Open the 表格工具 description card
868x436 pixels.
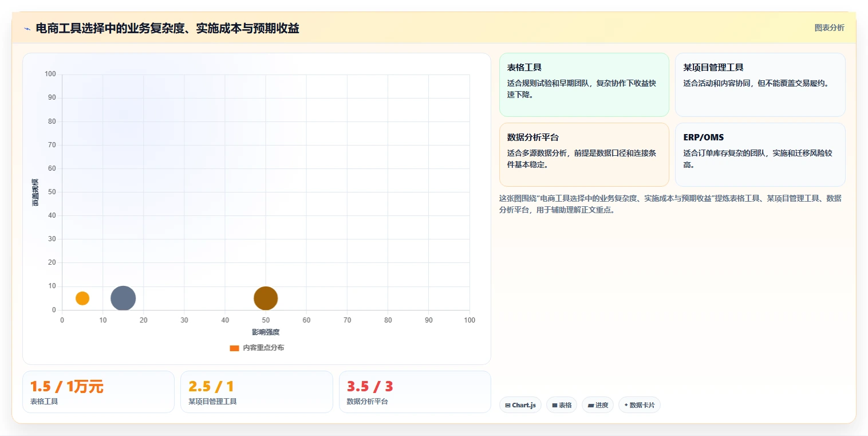coord(584,85)
